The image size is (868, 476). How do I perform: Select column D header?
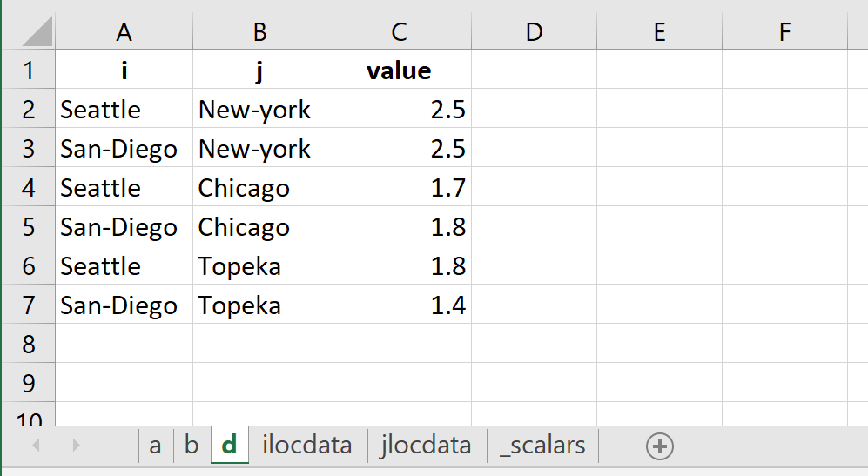click(x=535, y=32)
